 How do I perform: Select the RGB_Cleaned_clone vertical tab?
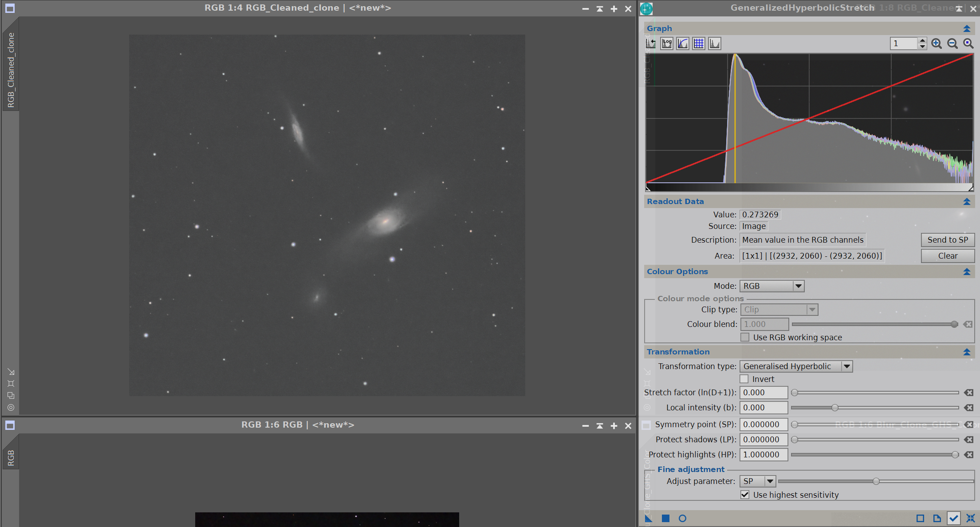11,70
